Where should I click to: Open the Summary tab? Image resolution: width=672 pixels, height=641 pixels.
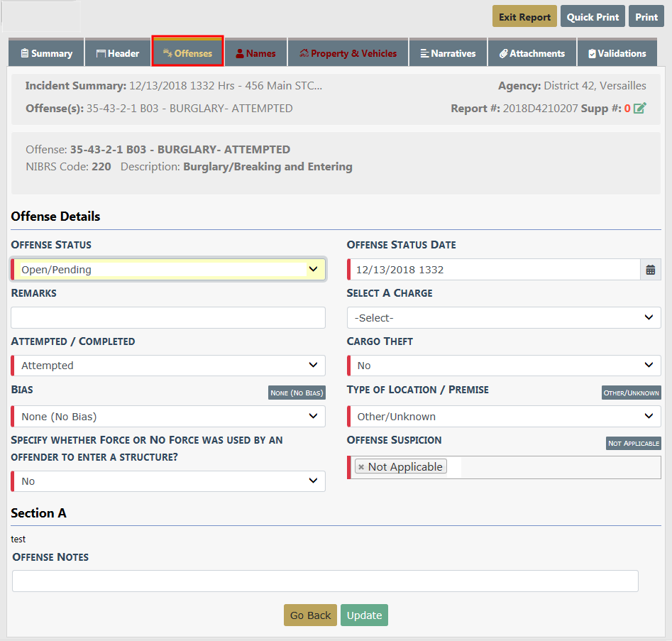[x=46, y=53]
